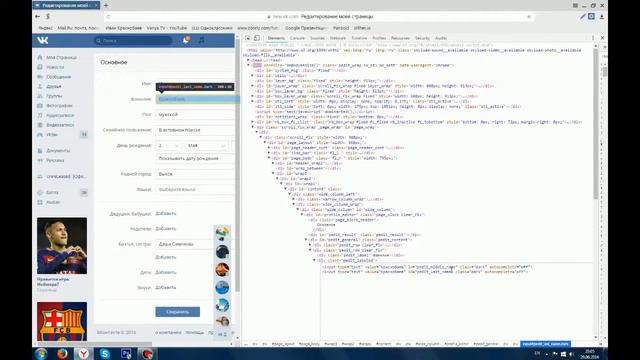Open Firefox from the taskbar
640x360 pixels.
(62, 353)
